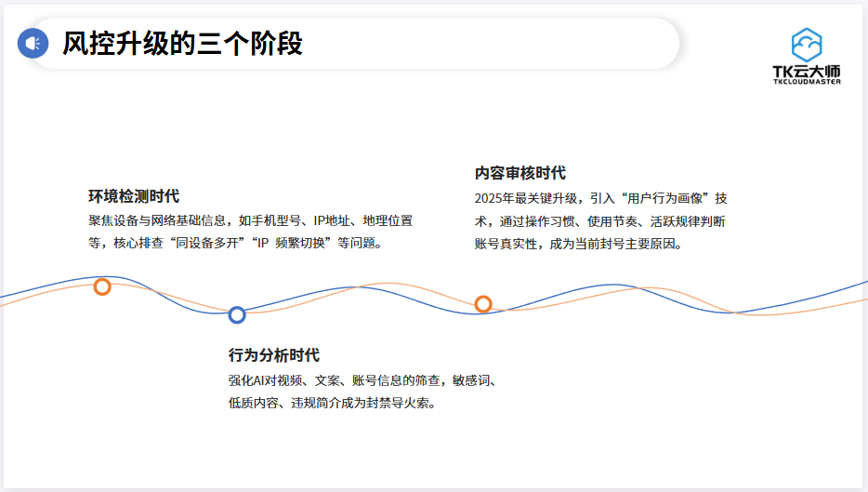This screenshot has width=868, height=492.
Task: Click the line starting with 术，通过操作习惯
Action: pyautogui.click(x=600, y=221)
